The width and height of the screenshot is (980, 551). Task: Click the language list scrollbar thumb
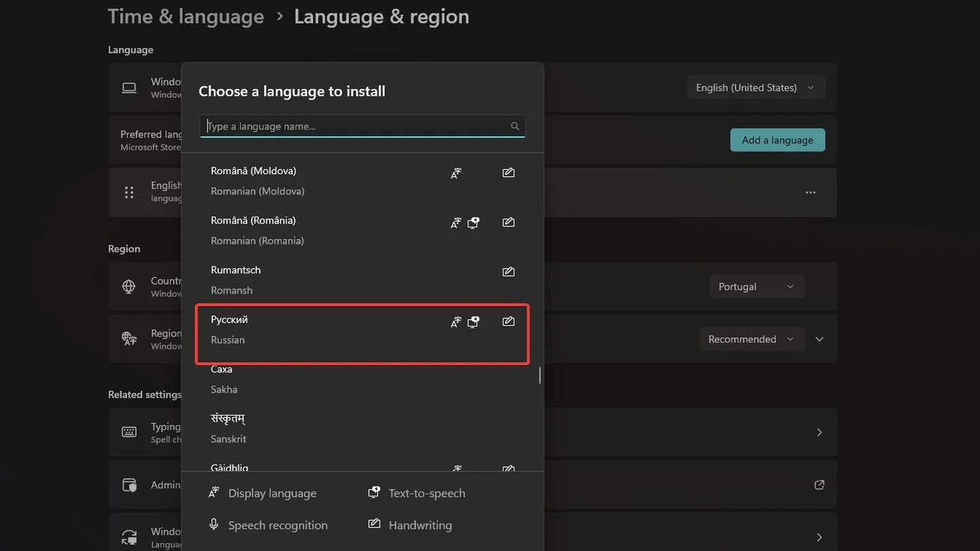click(x=540, y=375)
